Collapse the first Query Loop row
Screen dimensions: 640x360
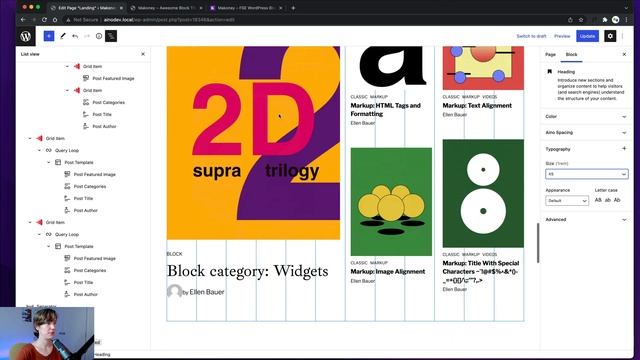(40, 150)
